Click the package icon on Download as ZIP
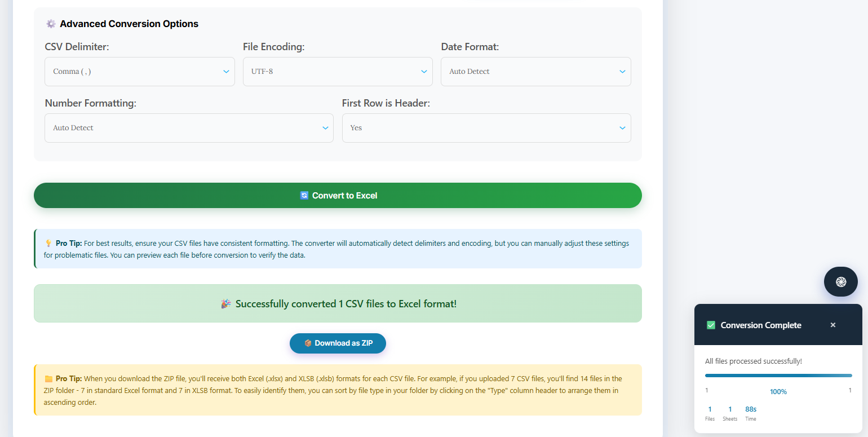Screen dimensions: 868x437 coord(308,343)
